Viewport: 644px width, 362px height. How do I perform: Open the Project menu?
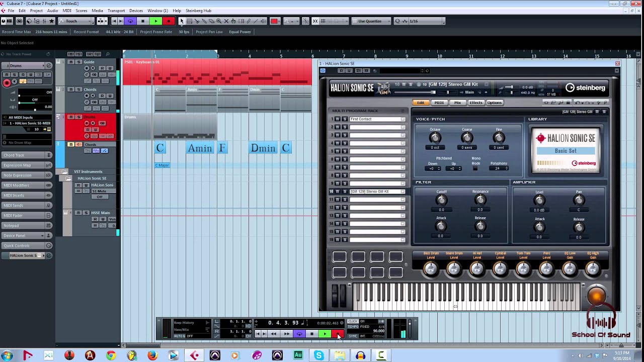tap(36, 11)
